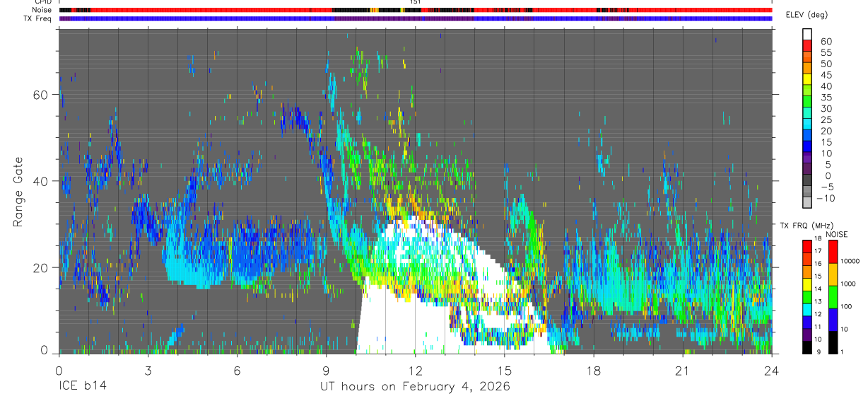The image size is (868, 401).
Task: Select the green 30–35 ELEV colorbar swatch
Action: point(807,101)
